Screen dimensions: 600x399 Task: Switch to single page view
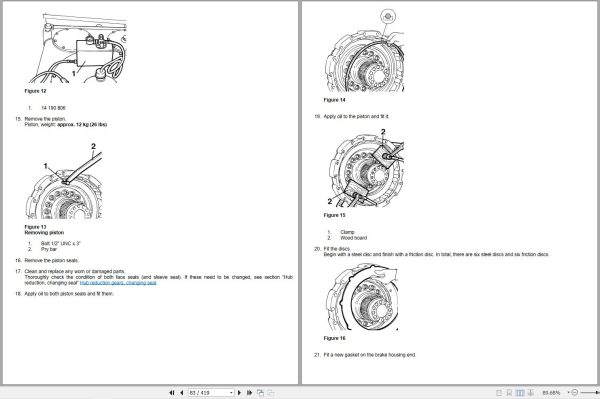(499, 392)
